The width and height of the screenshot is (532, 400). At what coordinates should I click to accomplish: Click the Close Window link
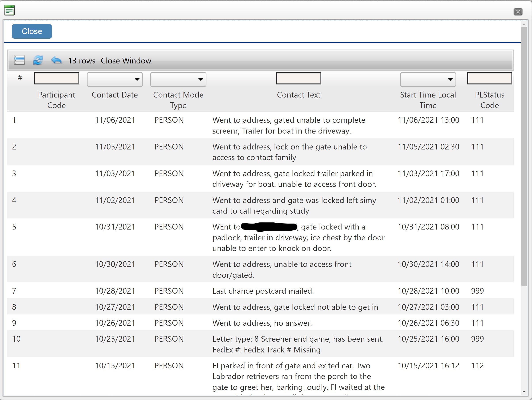126,61
